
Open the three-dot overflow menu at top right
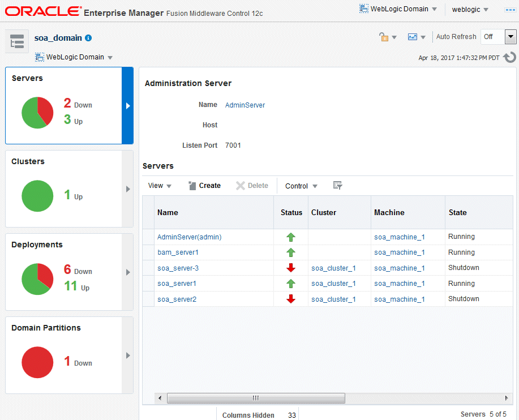click(x=510, y=10)
